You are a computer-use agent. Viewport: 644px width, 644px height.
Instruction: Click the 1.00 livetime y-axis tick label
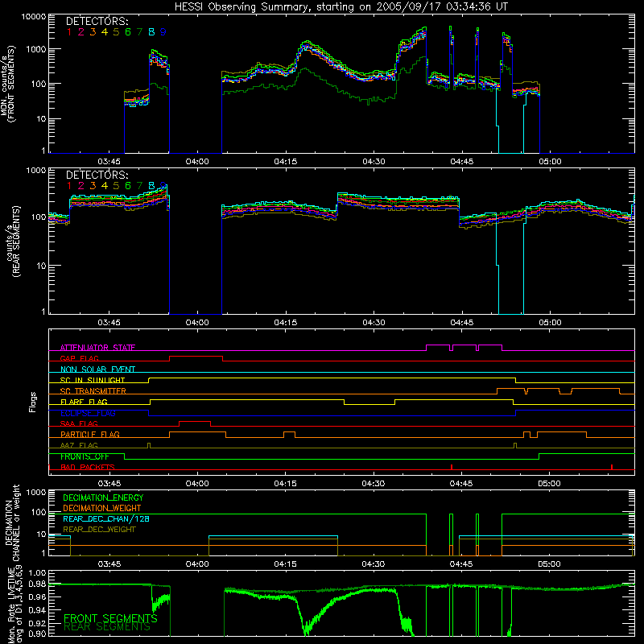point(38,573)
